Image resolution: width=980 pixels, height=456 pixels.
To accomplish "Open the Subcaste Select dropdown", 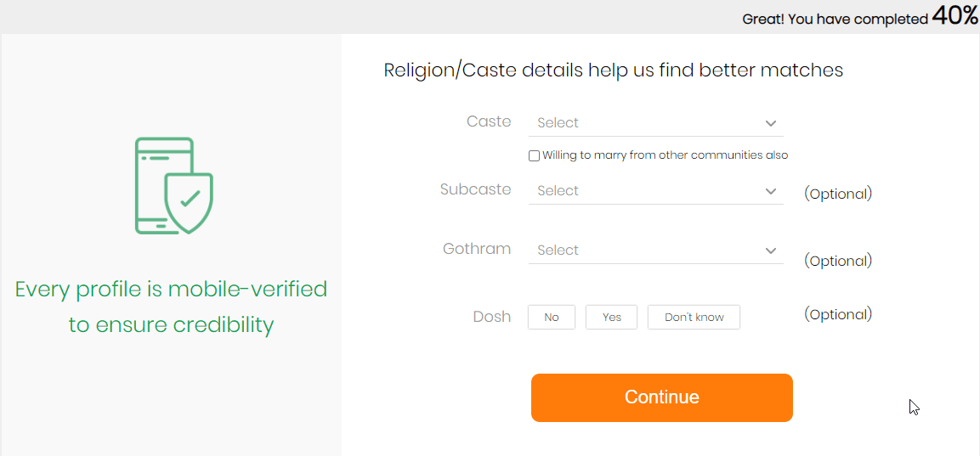I will 655,191.
